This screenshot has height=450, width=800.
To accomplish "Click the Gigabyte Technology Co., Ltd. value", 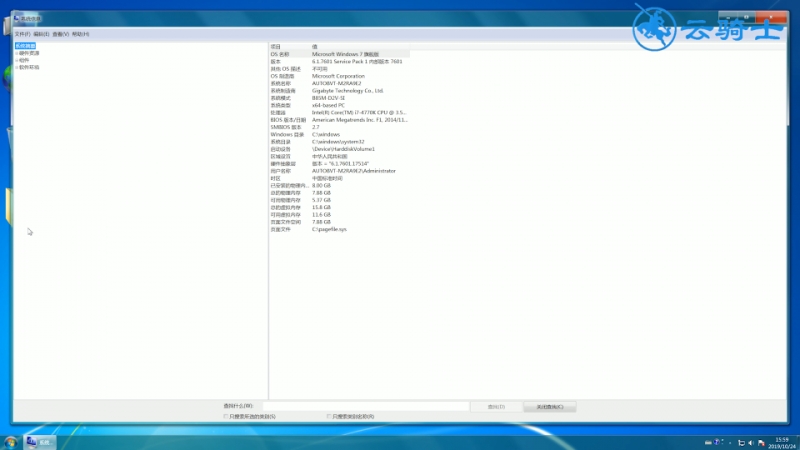I will pos(347,91).
